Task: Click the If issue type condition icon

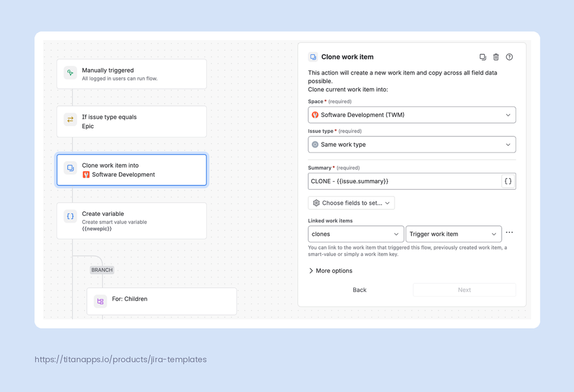Action: [70, 119]
